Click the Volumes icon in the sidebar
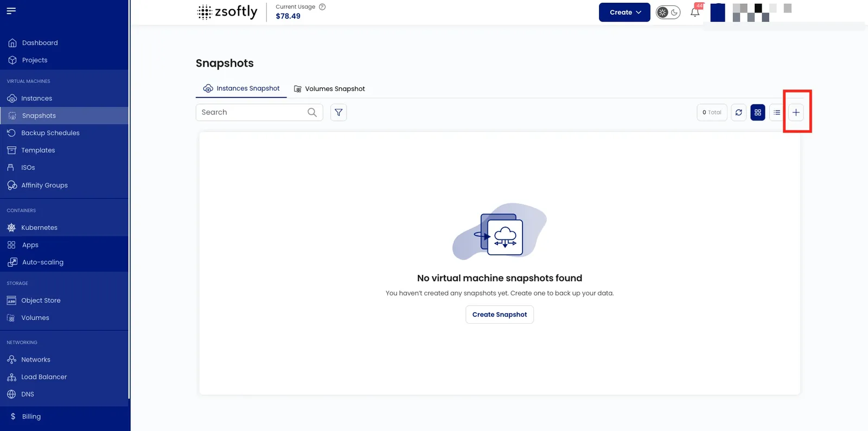 11,318
